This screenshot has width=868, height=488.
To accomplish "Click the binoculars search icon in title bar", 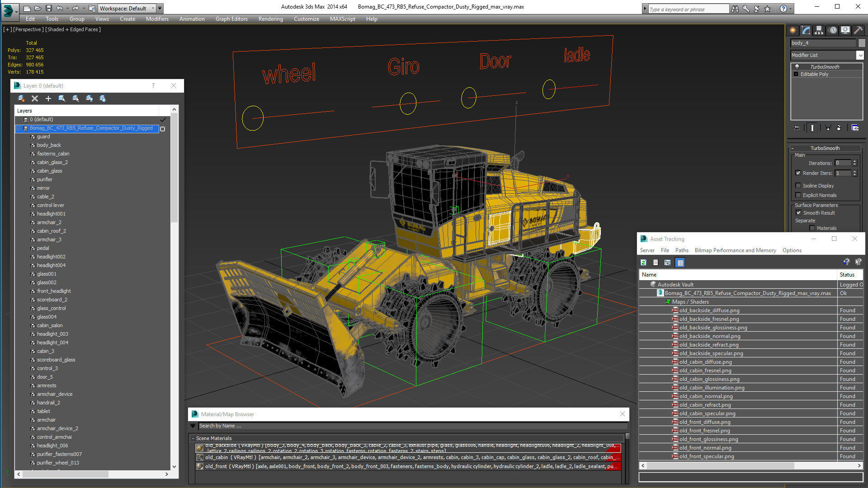I will [x=735, y=9].
